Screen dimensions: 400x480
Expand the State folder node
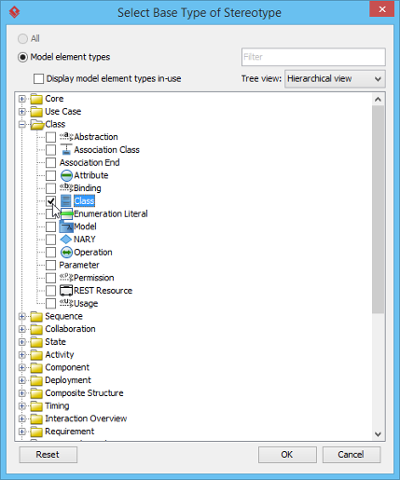[x=22, y=342]
